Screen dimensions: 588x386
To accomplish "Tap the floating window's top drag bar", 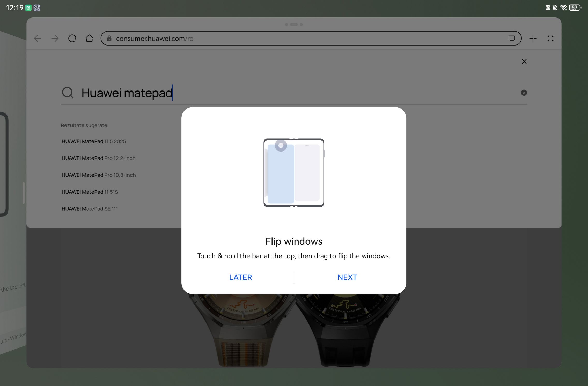I will pos(294,25).
